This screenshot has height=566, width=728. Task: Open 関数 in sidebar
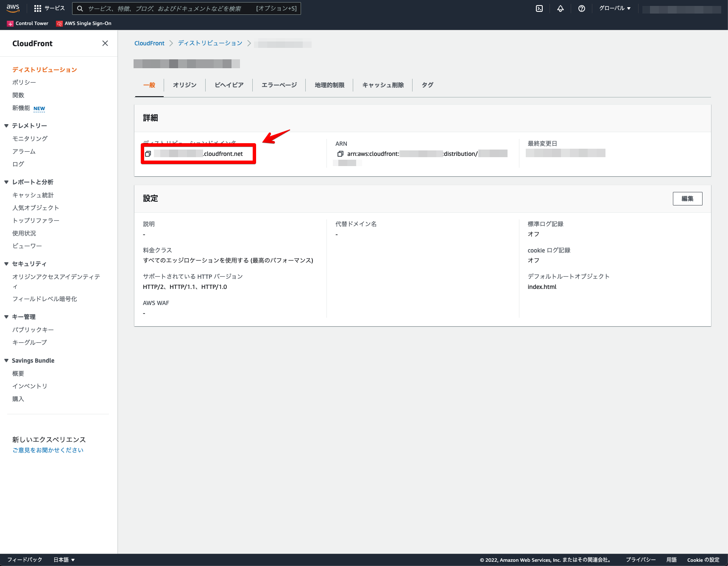[x=18, y=95]
